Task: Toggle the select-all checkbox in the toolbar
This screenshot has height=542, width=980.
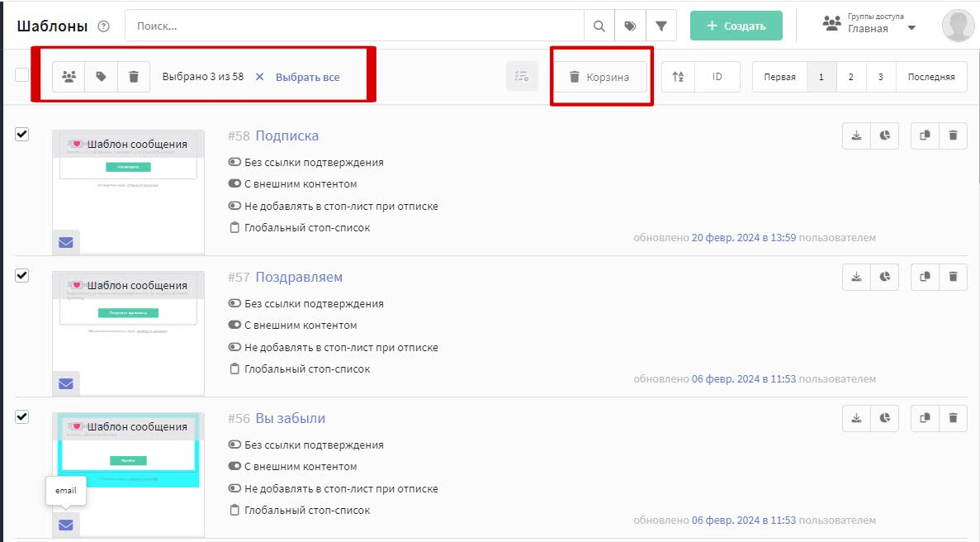Action: click(22, 75)
